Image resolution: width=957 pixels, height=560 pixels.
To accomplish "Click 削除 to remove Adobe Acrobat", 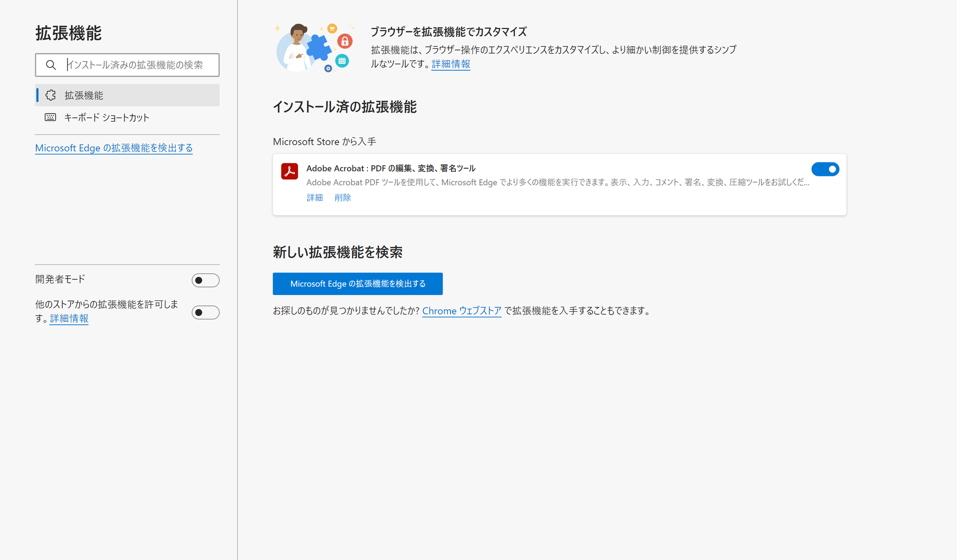I will pyautogui.click(x=342, y=198).
